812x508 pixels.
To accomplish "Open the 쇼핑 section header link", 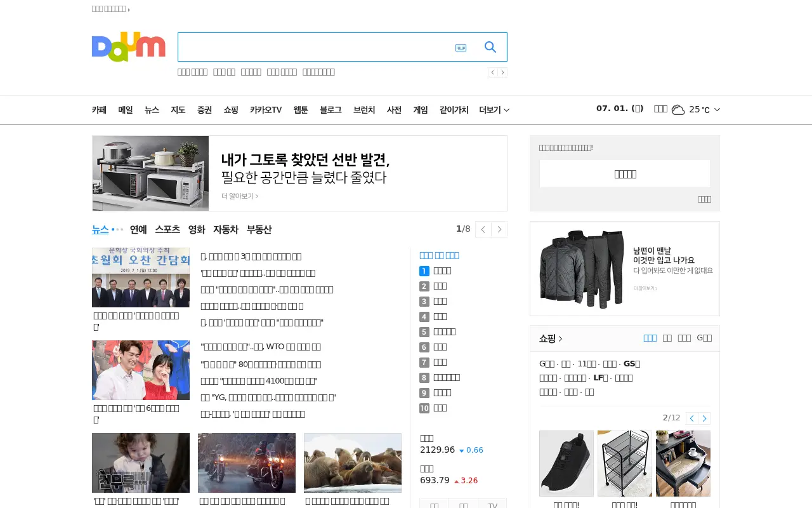I will click(x=551, y=338).
